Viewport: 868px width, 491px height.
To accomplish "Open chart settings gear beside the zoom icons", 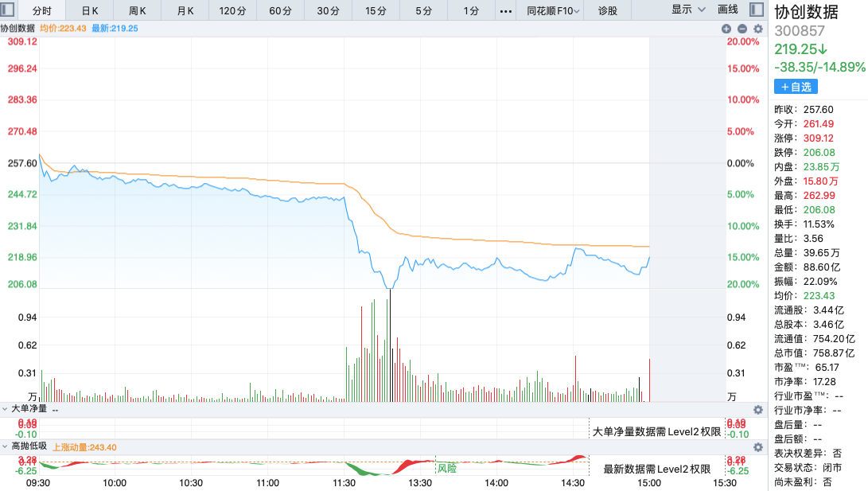I will tap(758, 29).
